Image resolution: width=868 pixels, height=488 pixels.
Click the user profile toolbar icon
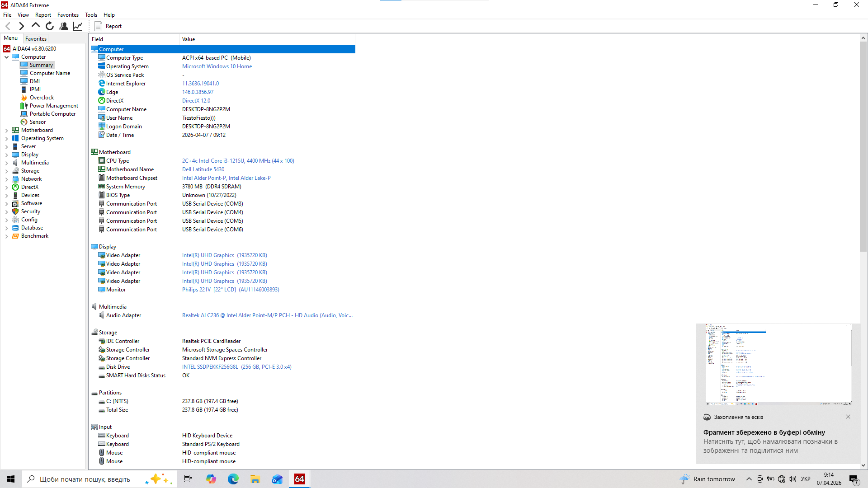pos(64,26)
